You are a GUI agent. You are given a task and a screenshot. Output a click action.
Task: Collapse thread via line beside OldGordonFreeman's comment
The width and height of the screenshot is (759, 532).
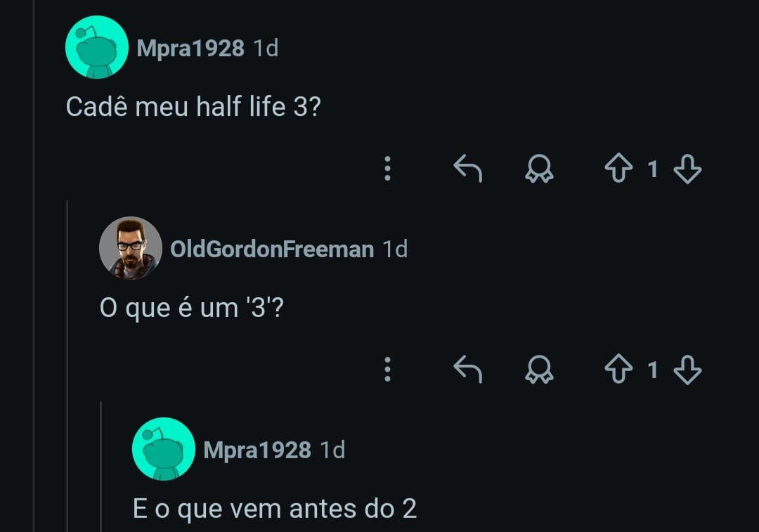[x=67, y=351]
